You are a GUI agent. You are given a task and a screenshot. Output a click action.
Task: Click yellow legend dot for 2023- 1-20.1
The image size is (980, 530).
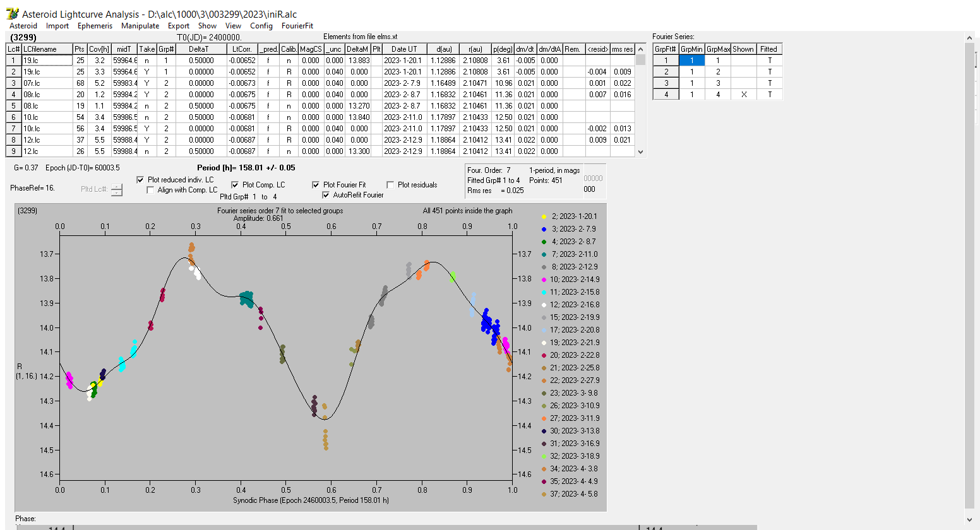(x=544, y=216)
